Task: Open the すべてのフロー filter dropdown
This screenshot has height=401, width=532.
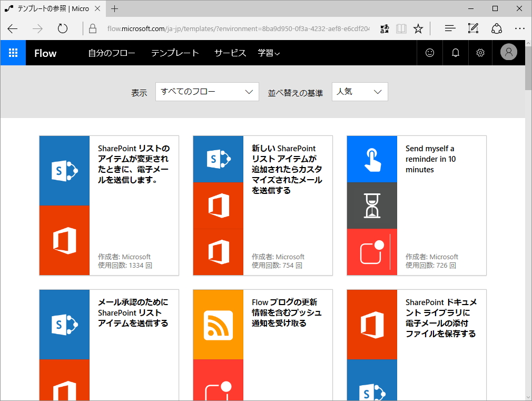Action: pyautogui.click(x=206, y=91)
